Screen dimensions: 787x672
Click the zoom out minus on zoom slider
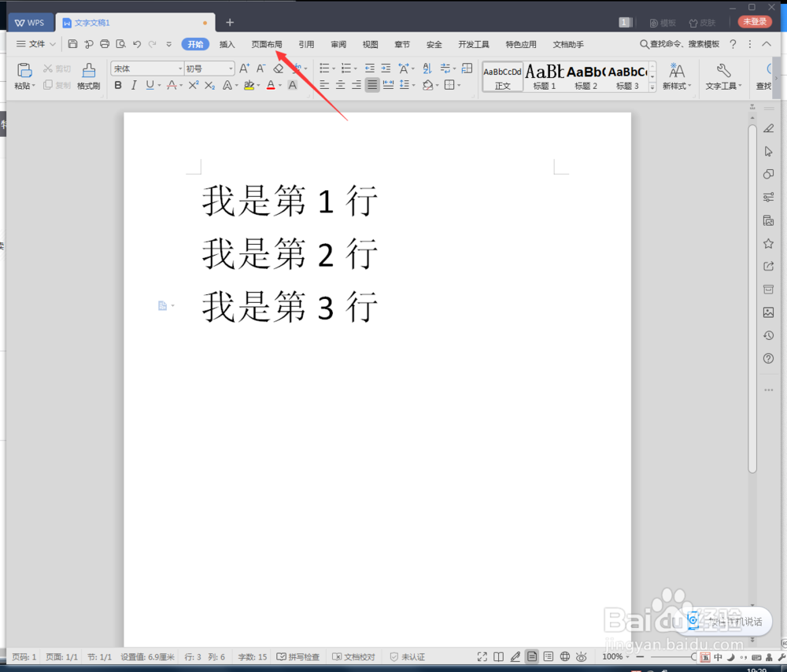pos(640,656)
